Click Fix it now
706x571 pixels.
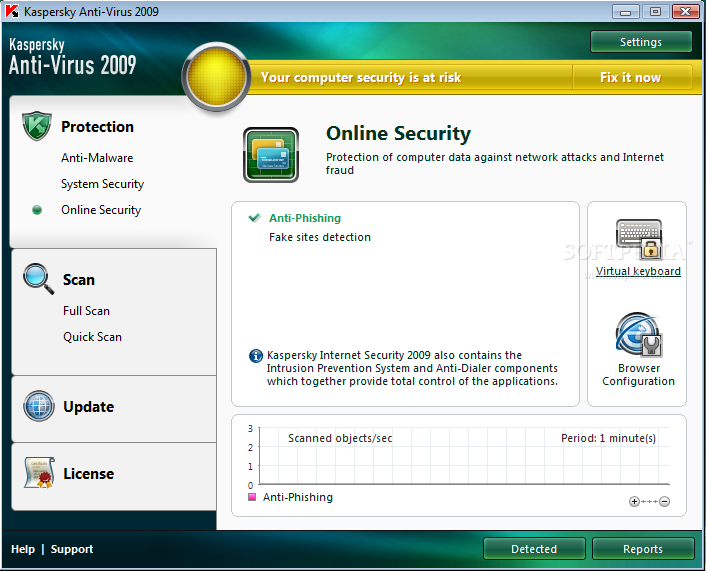630,77
